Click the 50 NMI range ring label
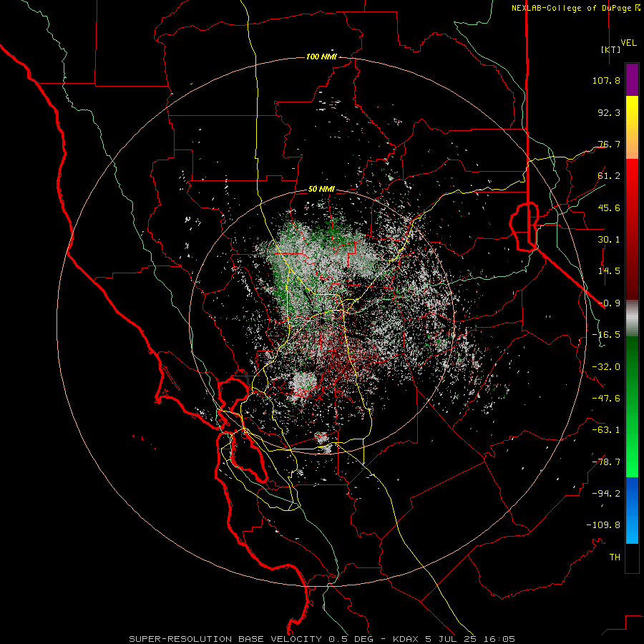Screen dimensions: 644x644 [321, 189]
